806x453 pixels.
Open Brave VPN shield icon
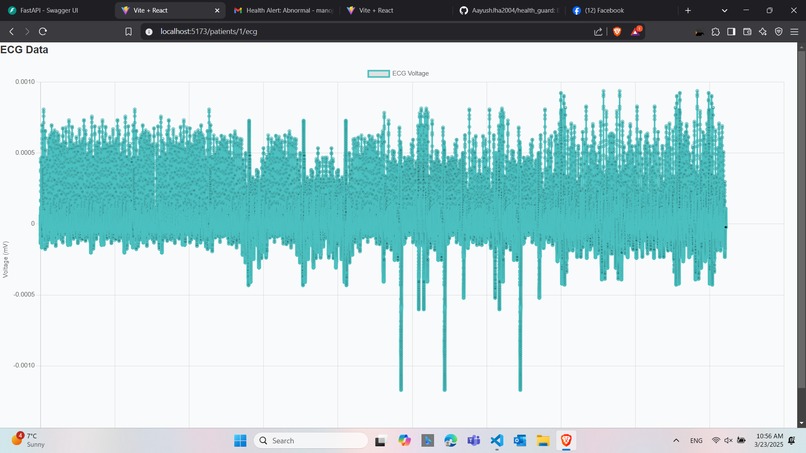779,31
